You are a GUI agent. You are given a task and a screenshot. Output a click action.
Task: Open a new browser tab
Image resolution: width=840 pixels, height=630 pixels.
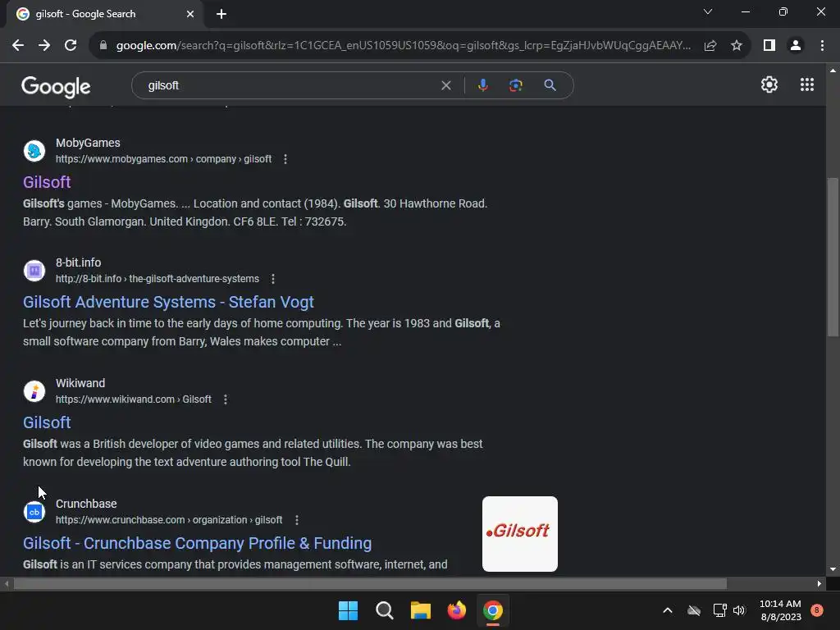[221, 14]
